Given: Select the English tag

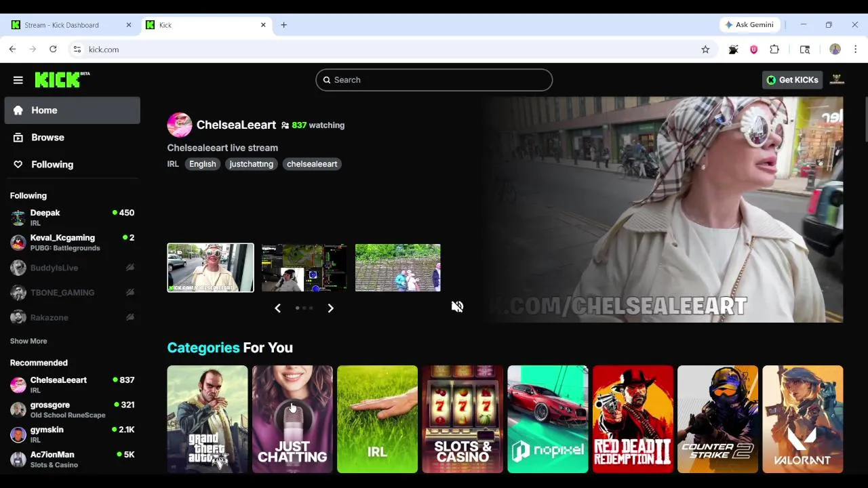Looking at the screenshot, I should (x=202, y=164).
